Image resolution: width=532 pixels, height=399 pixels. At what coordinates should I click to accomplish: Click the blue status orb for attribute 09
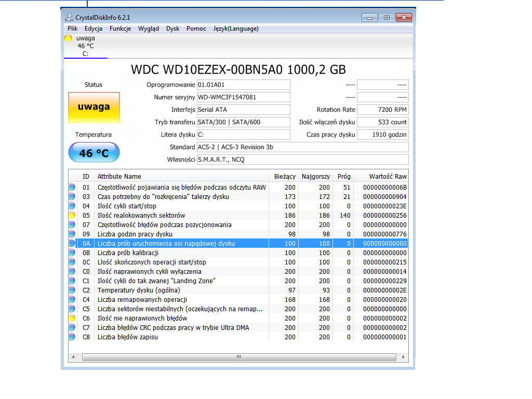72,234
